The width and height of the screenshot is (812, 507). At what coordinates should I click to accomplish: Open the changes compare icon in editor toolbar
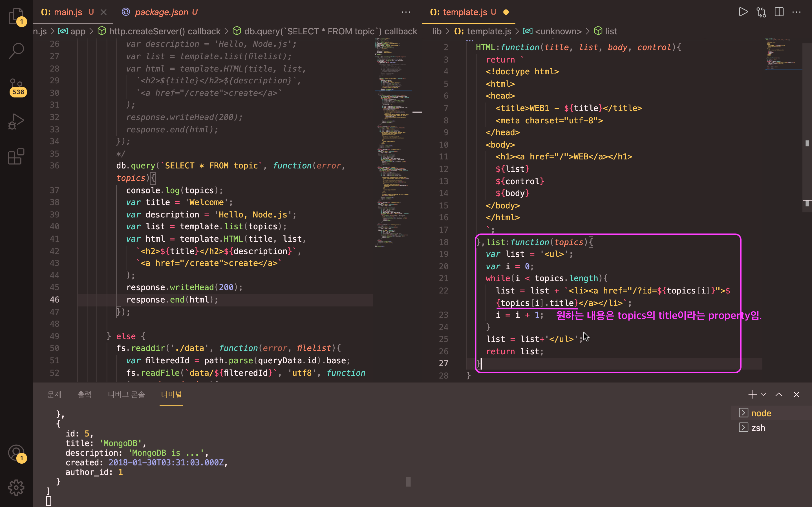761,12
